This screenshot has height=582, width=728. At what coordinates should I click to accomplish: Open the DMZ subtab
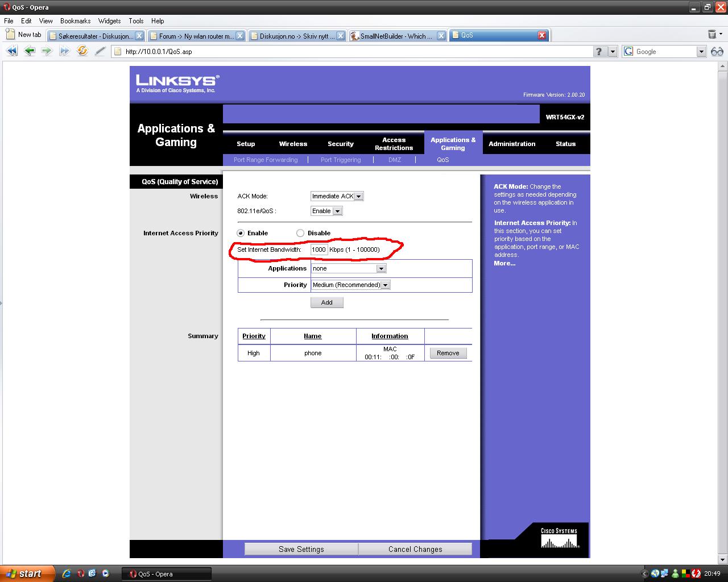click(395, 160)
